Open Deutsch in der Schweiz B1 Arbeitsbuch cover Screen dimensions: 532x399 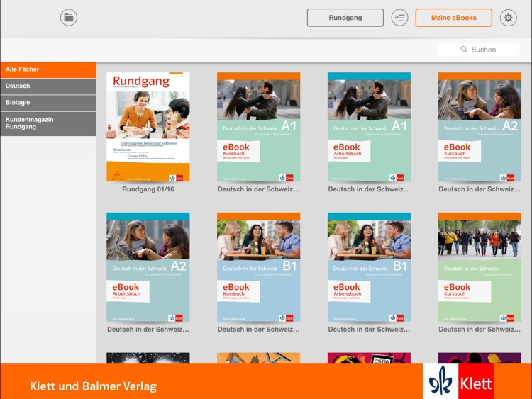369,267
